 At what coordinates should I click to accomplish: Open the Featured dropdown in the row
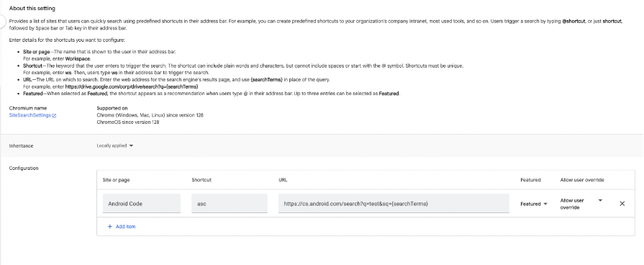click(533, 204)
